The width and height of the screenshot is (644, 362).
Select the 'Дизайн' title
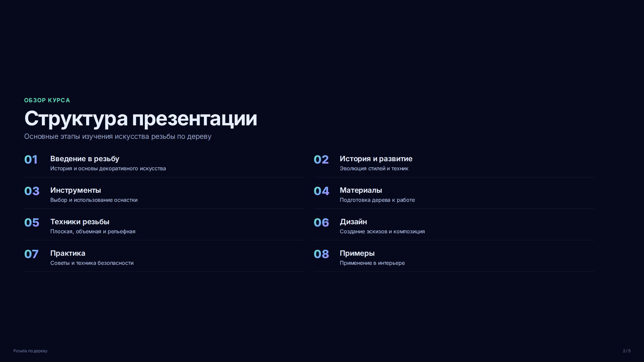[x=353, y=222]
